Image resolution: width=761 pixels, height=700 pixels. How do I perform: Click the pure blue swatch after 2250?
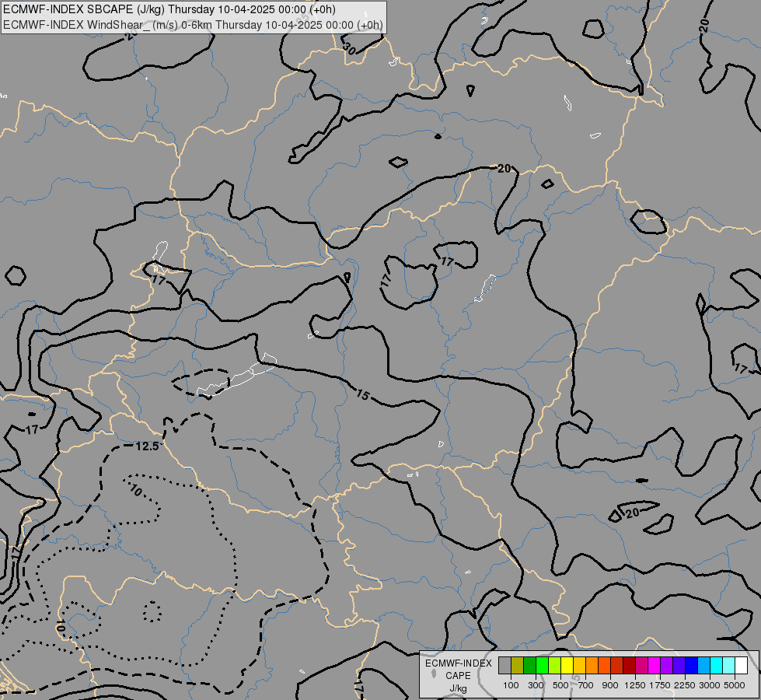coord(692,666)
